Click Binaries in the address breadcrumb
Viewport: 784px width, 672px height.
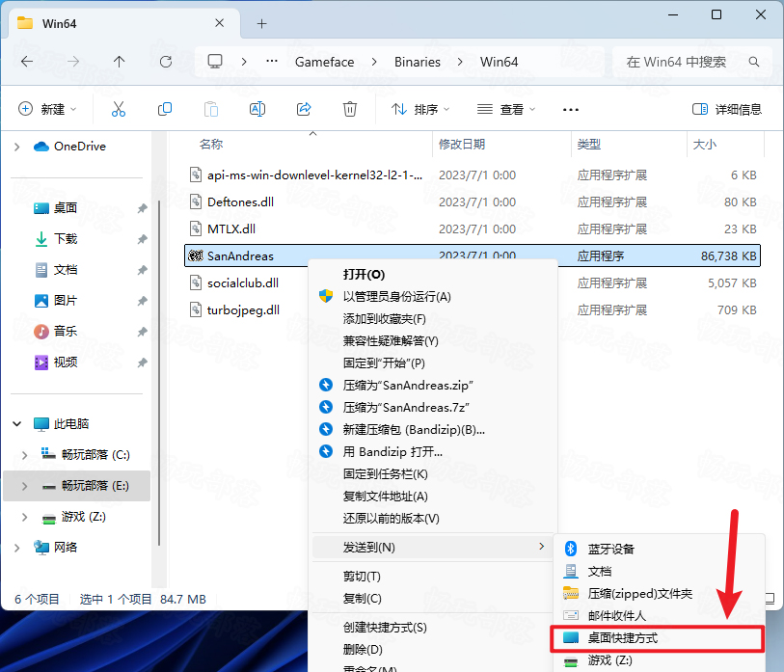pos(417,62)
